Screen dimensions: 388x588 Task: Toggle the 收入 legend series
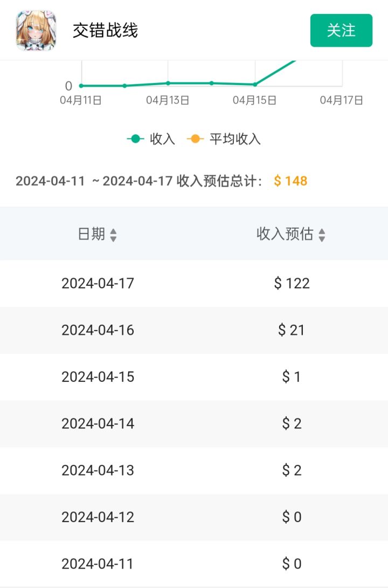click(151, 139)
